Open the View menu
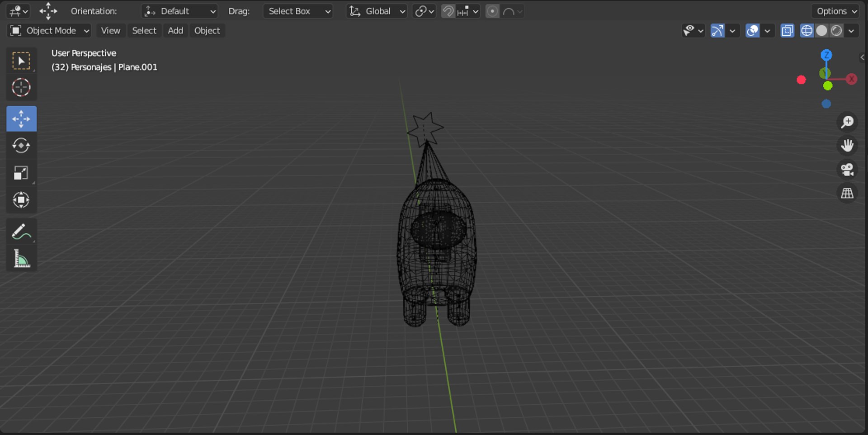This screenshot has width=868, height=435. (x=110, y=31)
